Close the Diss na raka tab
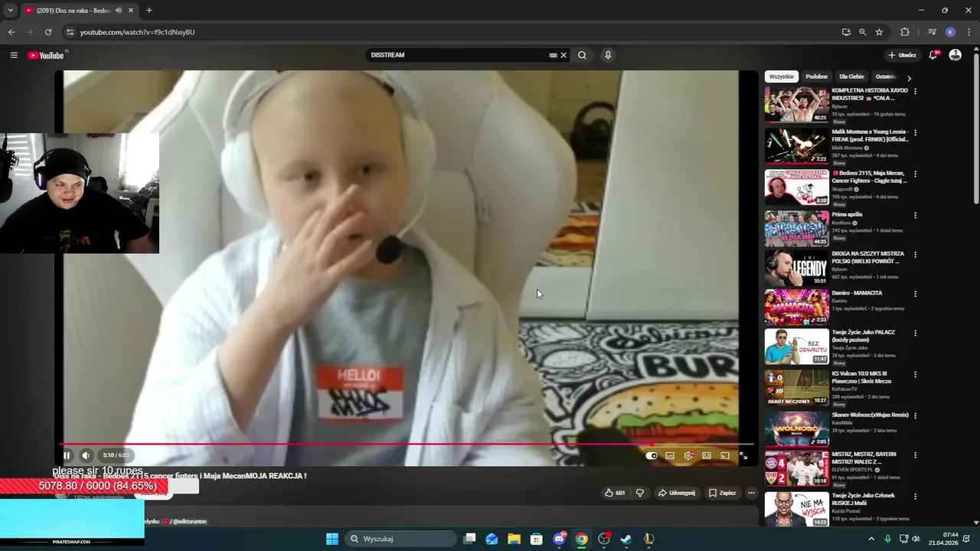980x551 pixels. coord(131,11)
